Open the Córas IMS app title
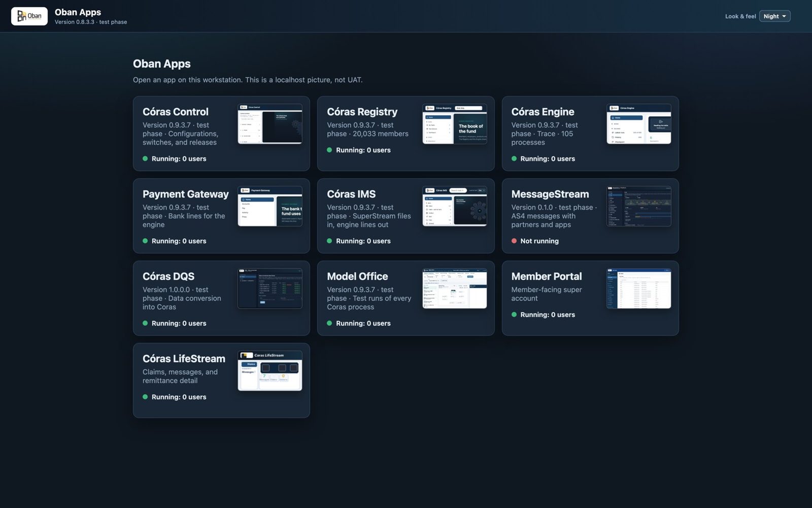812x508 pixels. pos(351,194)
